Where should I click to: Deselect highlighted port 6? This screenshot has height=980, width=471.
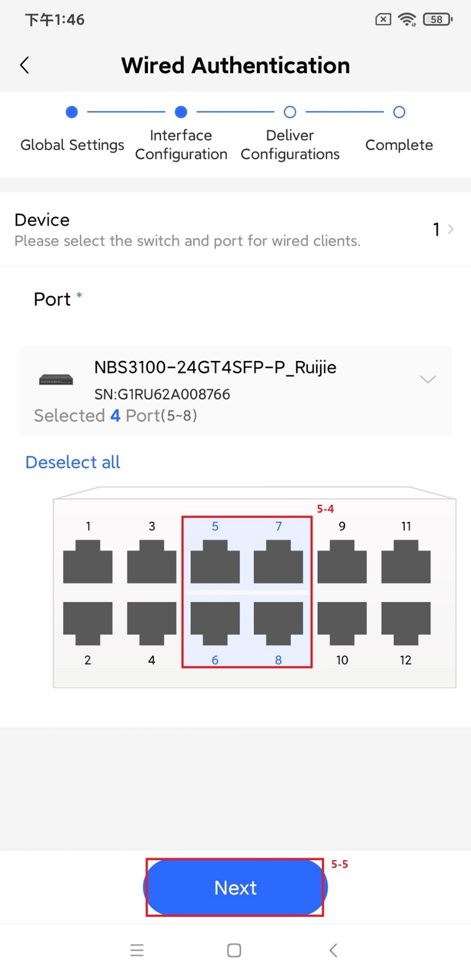215,623
